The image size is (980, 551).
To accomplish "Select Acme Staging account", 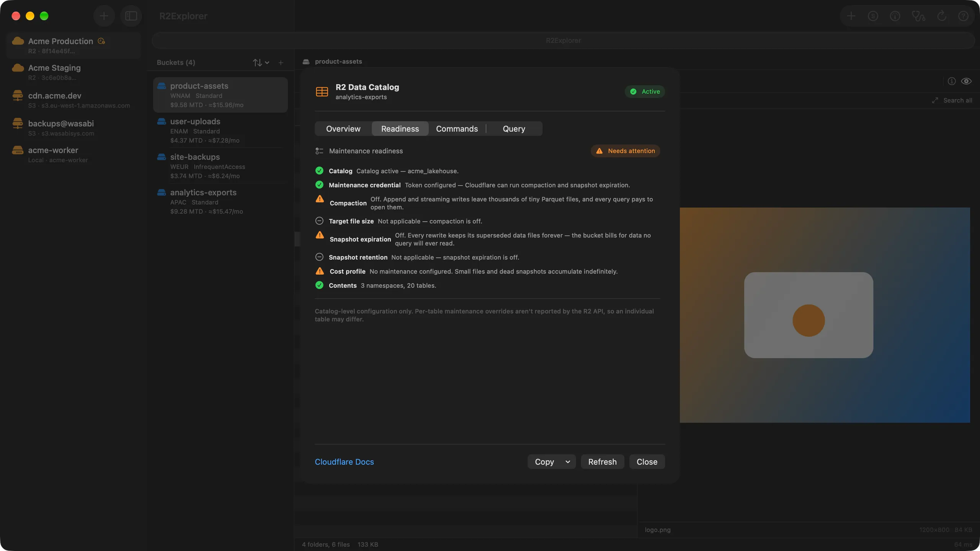I will [73, 72].
